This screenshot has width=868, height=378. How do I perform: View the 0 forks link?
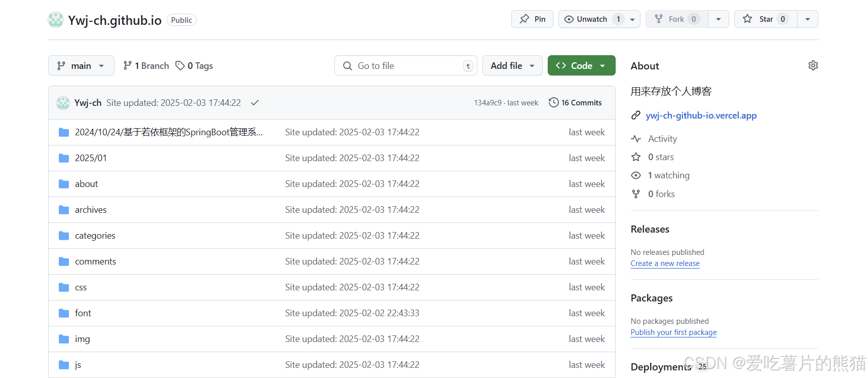coord(661,194)
